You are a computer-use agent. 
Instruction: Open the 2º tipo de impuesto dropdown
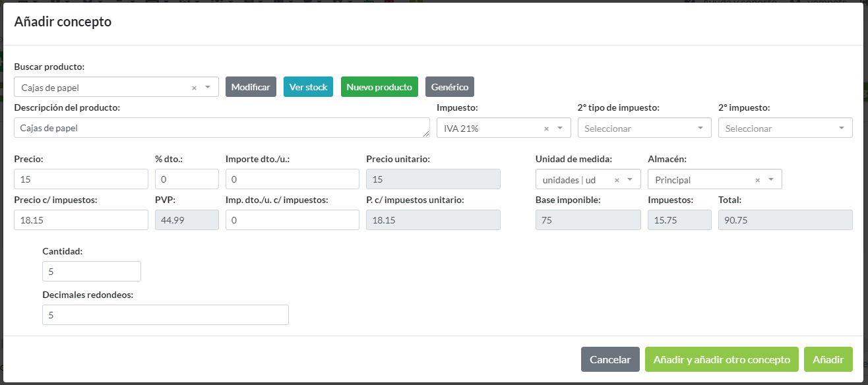(700, 129)
